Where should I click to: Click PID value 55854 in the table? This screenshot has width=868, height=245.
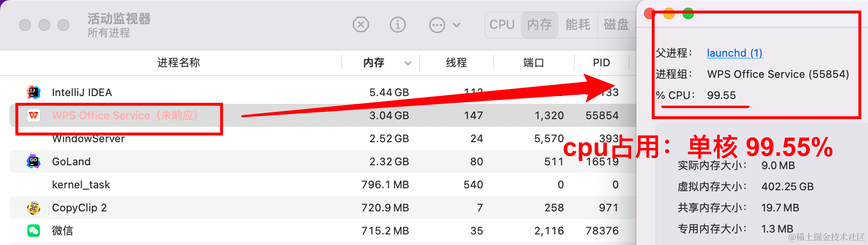602,115
